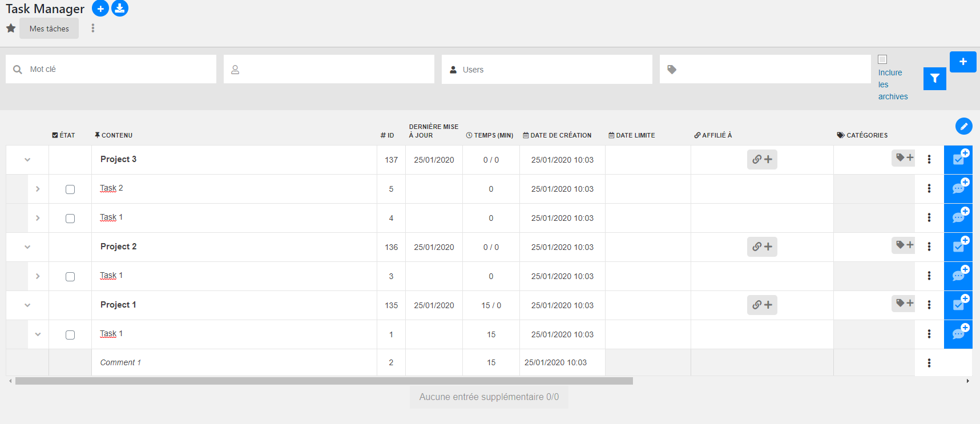Click the horizontal scrollbar thumb
Image resolution: width=980 pixels, height=424 pixels.
coord(324,381)
